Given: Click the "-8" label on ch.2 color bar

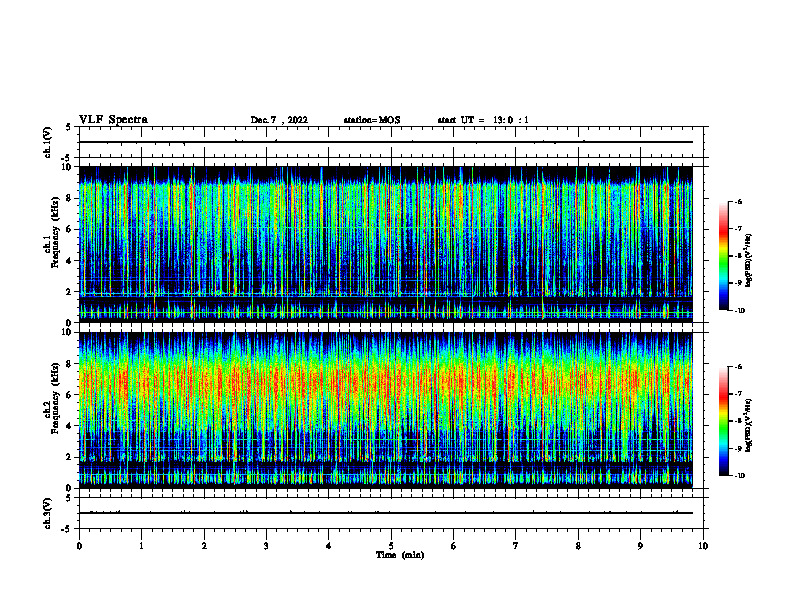Looking at the screenshot, I should tap(738, 421).
